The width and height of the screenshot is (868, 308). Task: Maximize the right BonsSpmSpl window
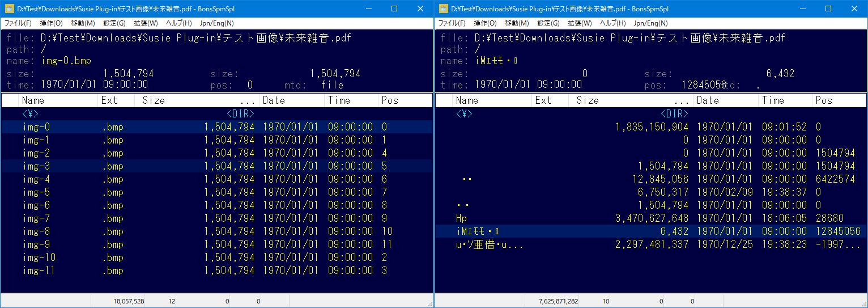pos(828,9)
